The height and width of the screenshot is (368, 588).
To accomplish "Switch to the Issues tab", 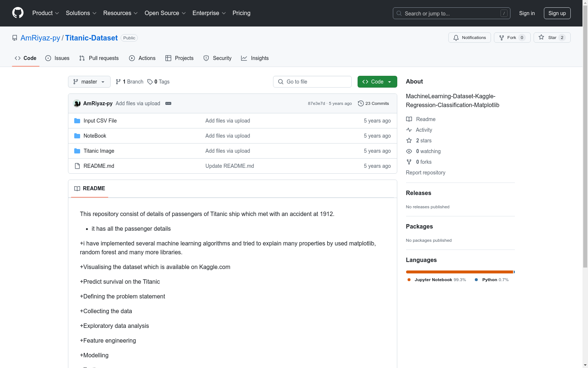I will (x=57, y=58).
